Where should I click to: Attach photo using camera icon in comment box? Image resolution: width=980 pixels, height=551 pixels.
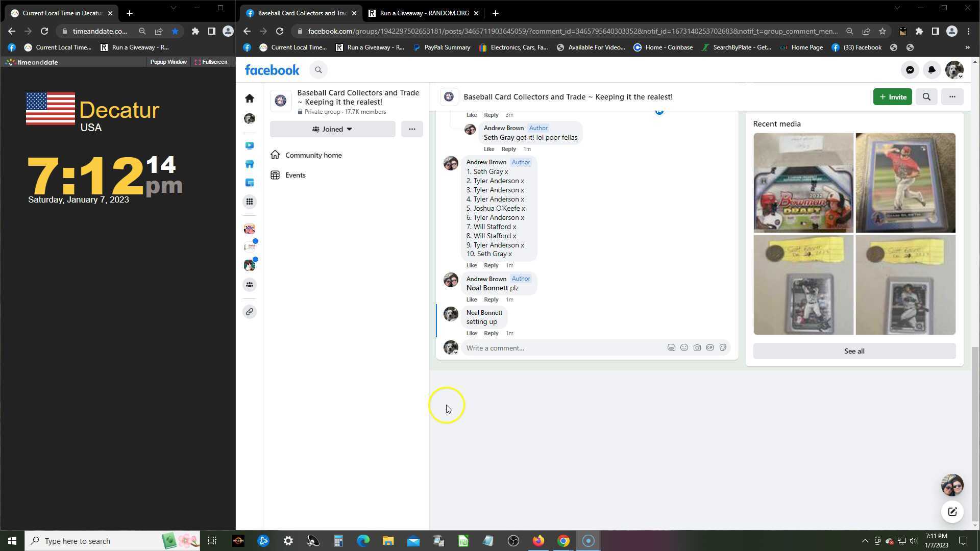(x=697, y=348)
